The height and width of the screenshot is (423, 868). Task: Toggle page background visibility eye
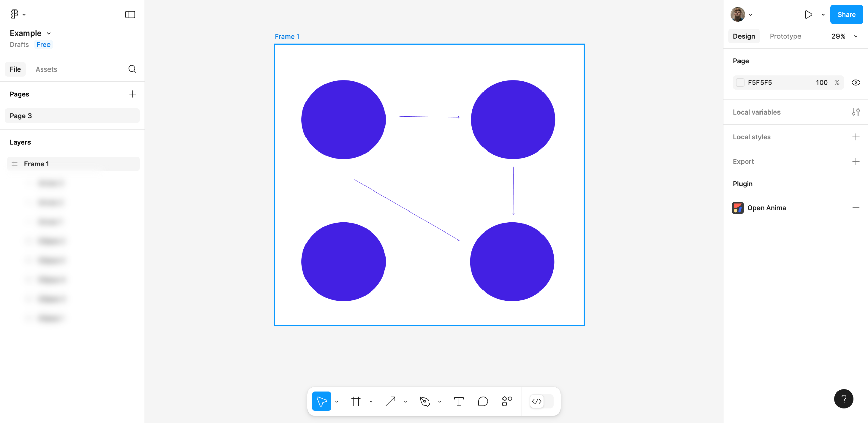coord(855,83)
